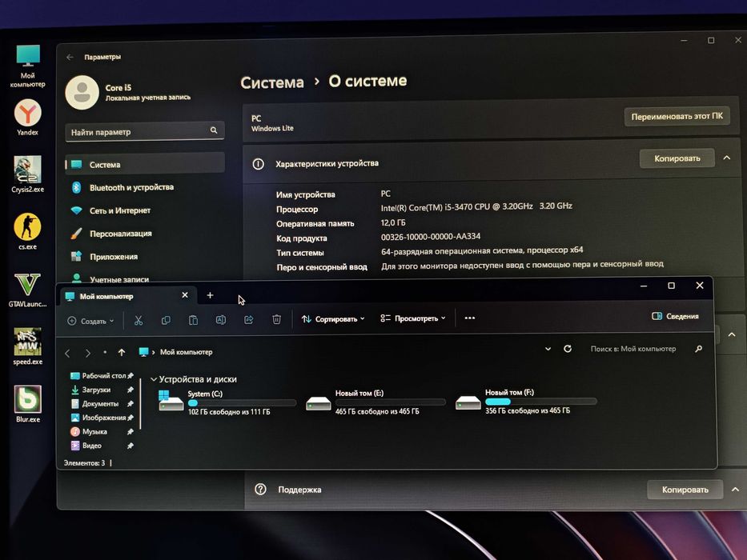This screenshot has width=747, height=560.
Task: Click the Rename icon in Explorer toolbar
Action: 220,319
